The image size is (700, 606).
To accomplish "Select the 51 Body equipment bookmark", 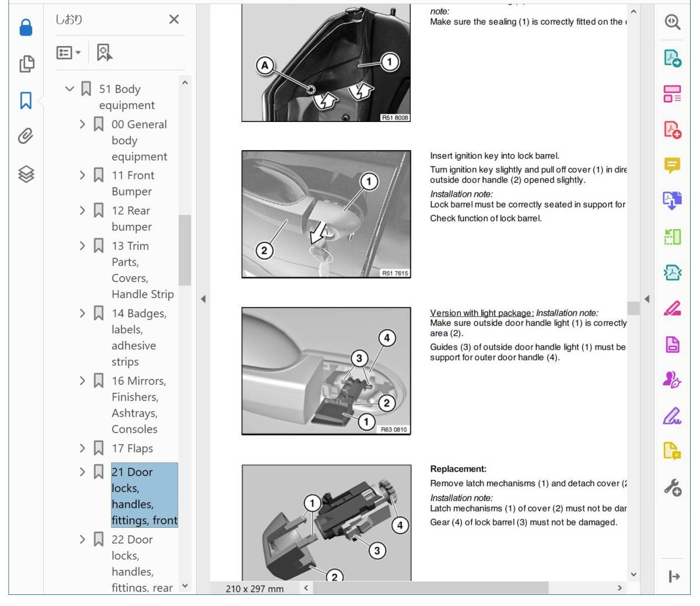I will (x=127, y=97).
